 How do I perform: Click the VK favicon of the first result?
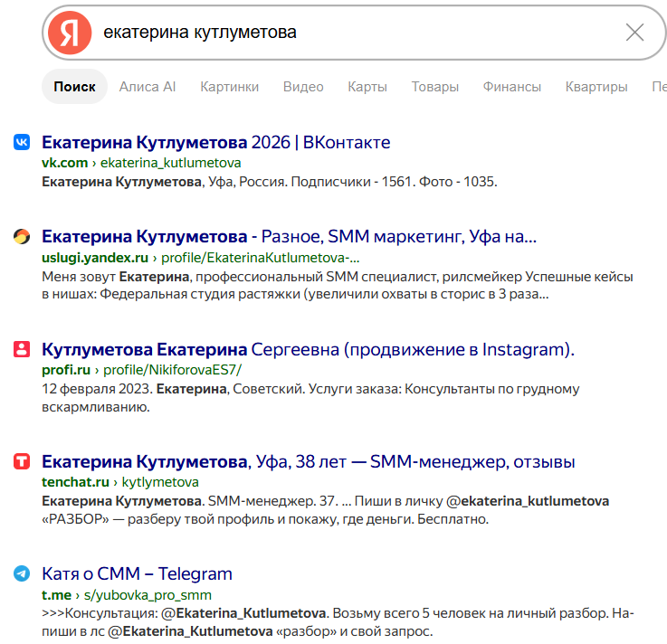pyautogui.click(x=22, y=142)
